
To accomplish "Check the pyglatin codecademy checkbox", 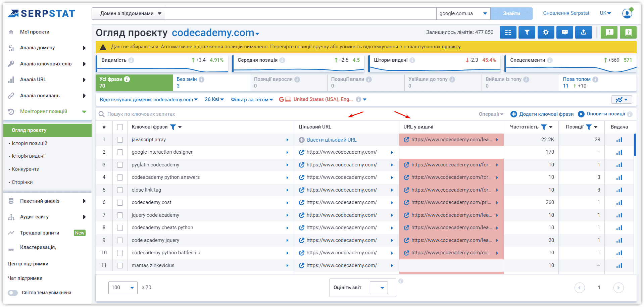I will (x=120, y=165).
